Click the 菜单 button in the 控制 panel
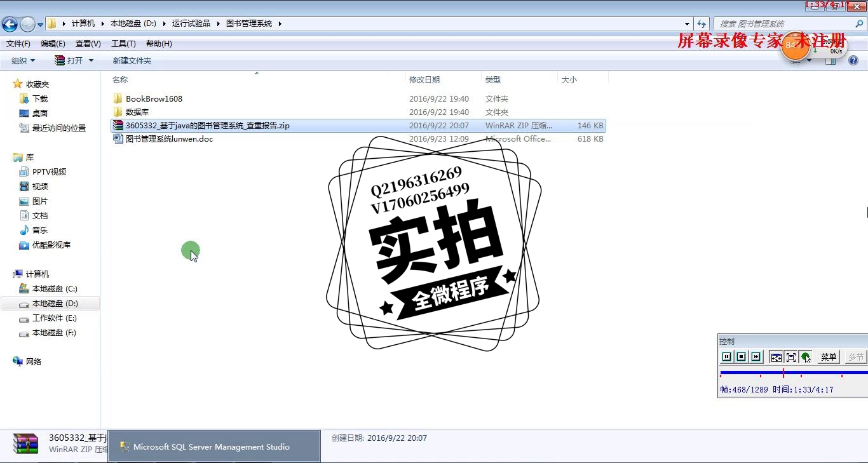The image size is (868, 463). point(829,357)
